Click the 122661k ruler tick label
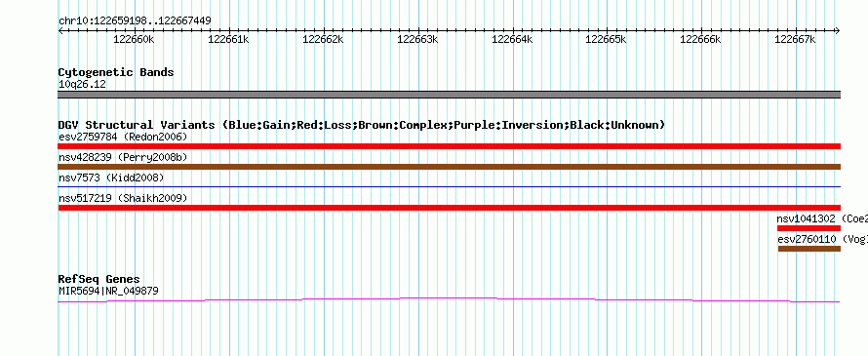868x356 pixels. pos(228,40)
